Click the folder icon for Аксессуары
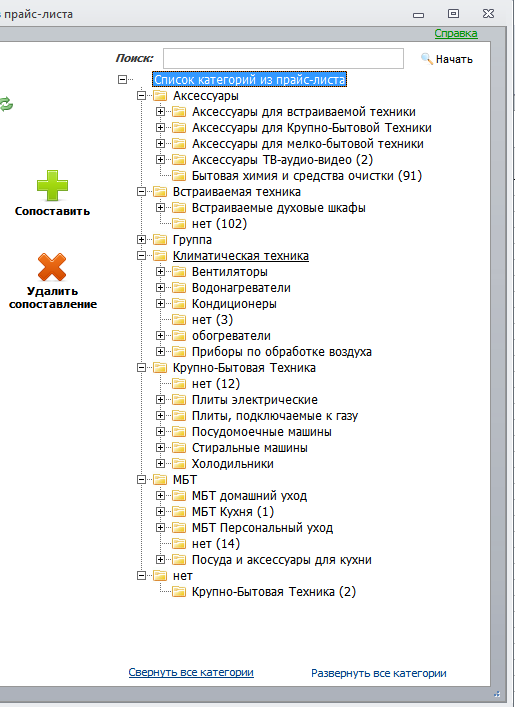 160,96
